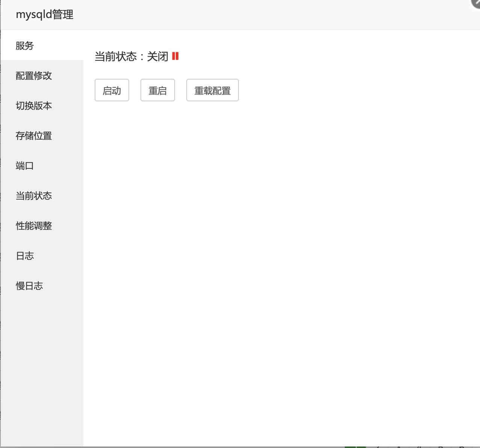Switch to 切换版本 tab
The image size is (480, 448).
point(42,105)
